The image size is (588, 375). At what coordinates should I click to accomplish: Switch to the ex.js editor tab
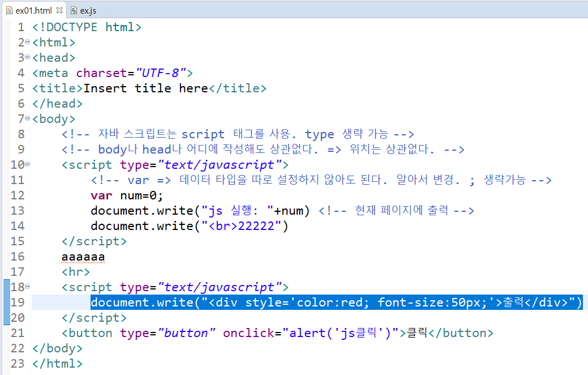84,11
